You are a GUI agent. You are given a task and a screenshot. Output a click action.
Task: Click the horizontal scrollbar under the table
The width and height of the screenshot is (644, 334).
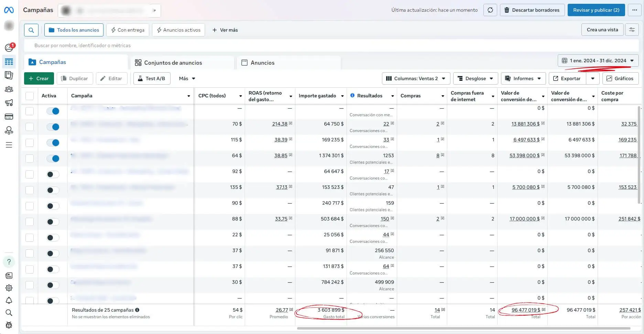[x=463, y=328]
